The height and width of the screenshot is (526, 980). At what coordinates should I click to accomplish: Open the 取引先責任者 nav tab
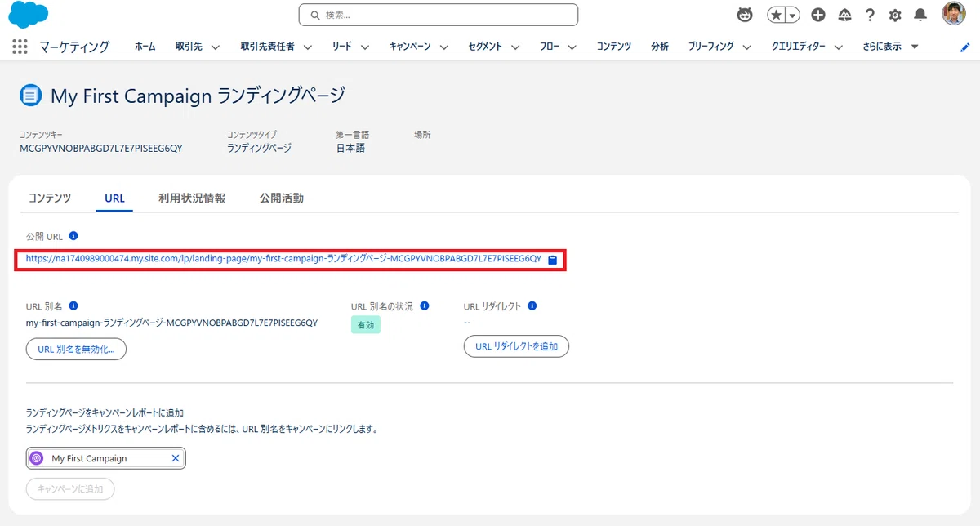268,47
